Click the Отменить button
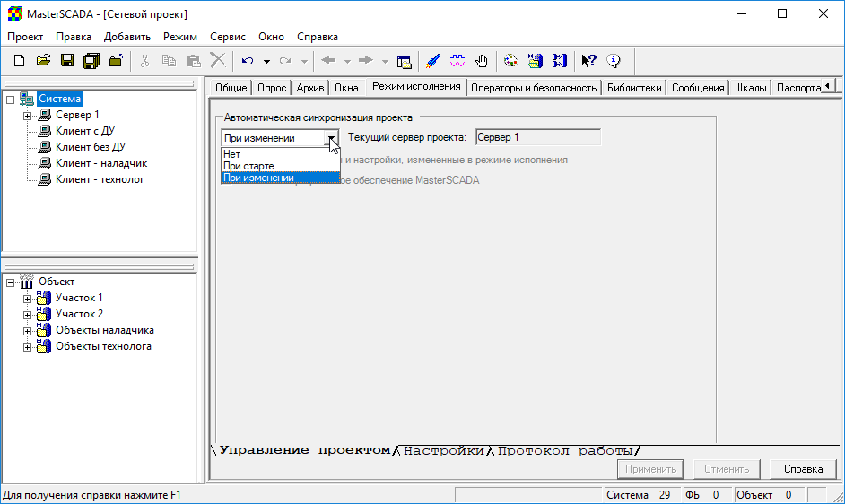Image resolution: width=845 pixels, height=504 pixels. [727, 469]
